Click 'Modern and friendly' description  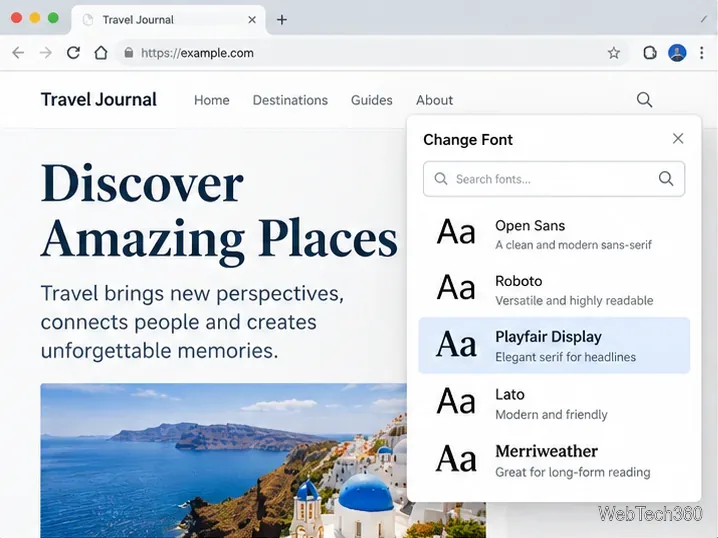click(x=551, y=415)
